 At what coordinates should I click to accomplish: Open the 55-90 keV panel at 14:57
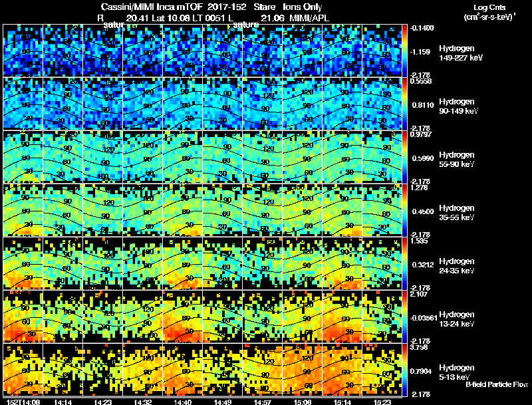coord(262,157)
